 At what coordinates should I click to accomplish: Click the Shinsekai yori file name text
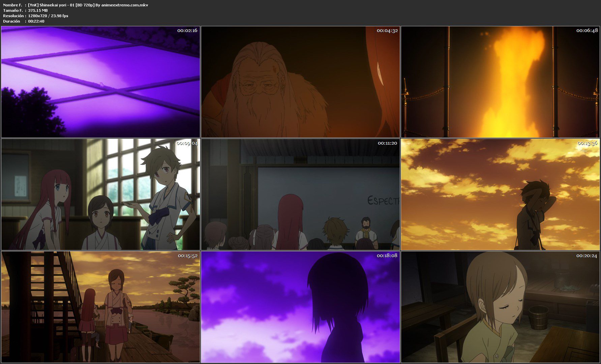click(88, 5)
